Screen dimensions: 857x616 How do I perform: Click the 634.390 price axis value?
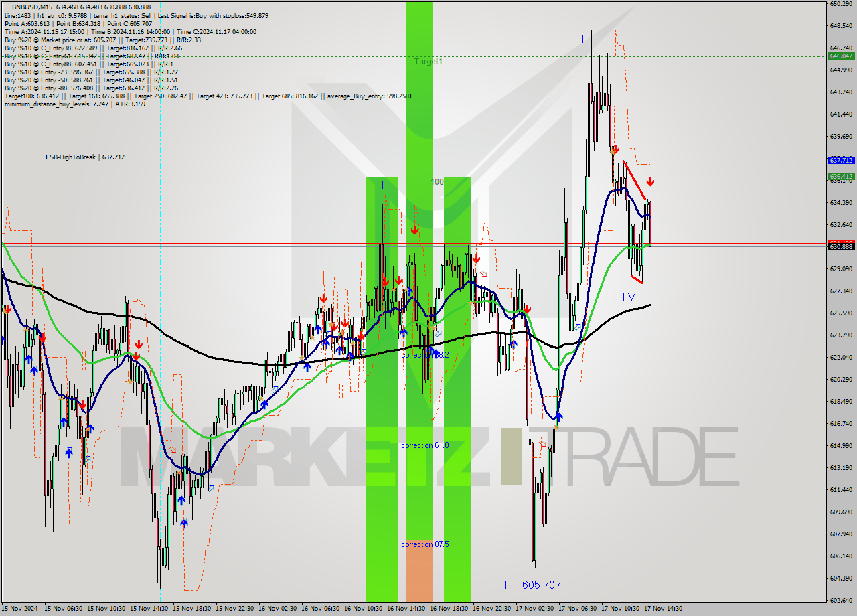click(x=840, y=203)
